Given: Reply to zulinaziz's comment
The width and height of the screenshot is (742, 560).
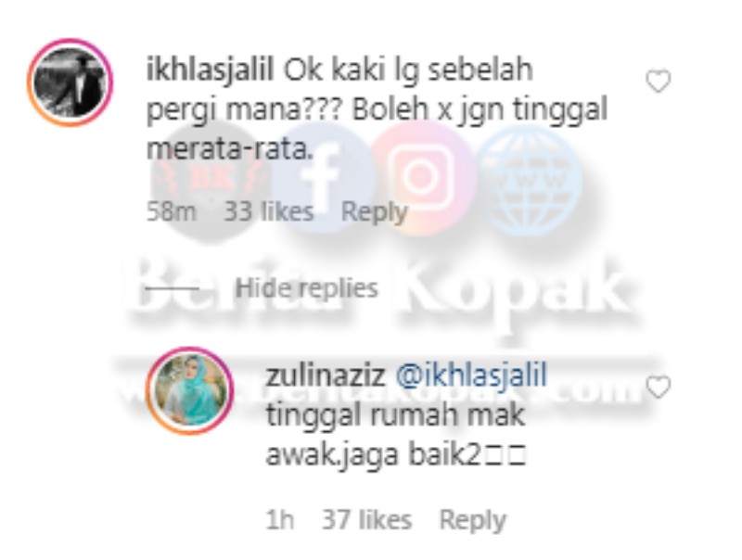Looking at the screenshot, I should 472,520.
